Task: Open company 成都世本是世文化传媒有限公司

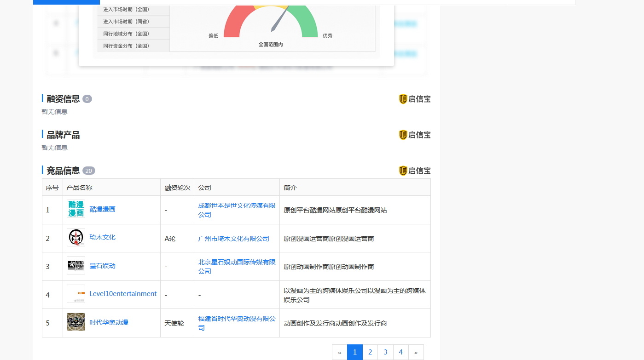Action: coord(237,210)
